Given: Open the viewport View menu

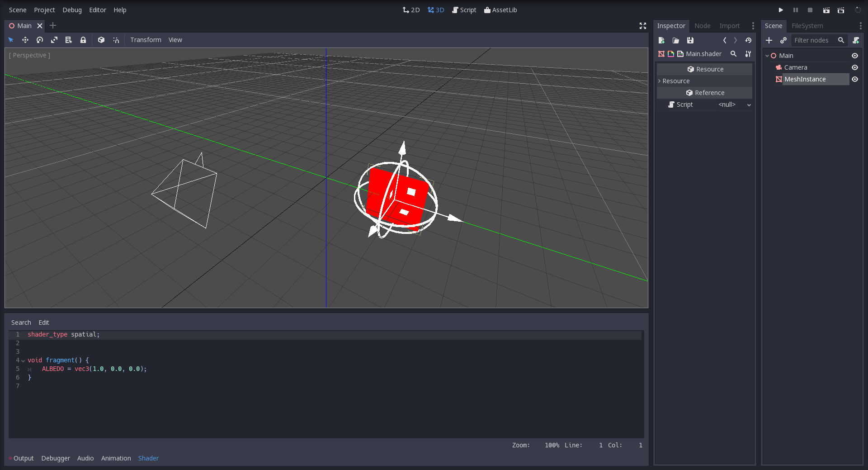Looking at the screenshot, I should (175, 40).
